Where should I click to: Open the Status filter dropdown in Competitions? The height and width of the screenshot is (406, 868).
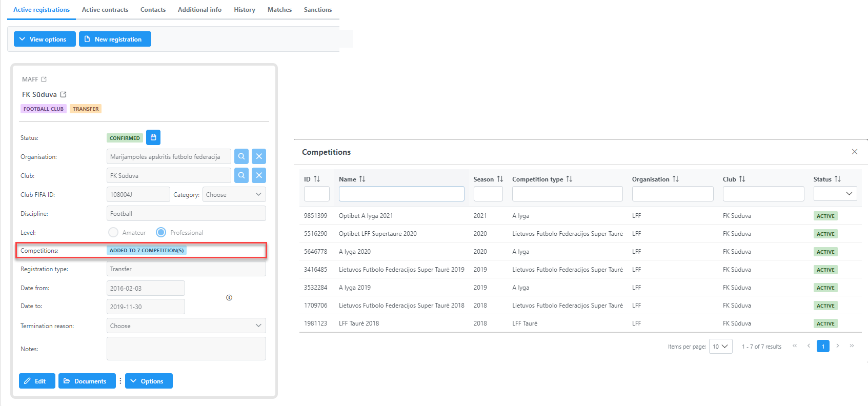(x=835, y=194)
